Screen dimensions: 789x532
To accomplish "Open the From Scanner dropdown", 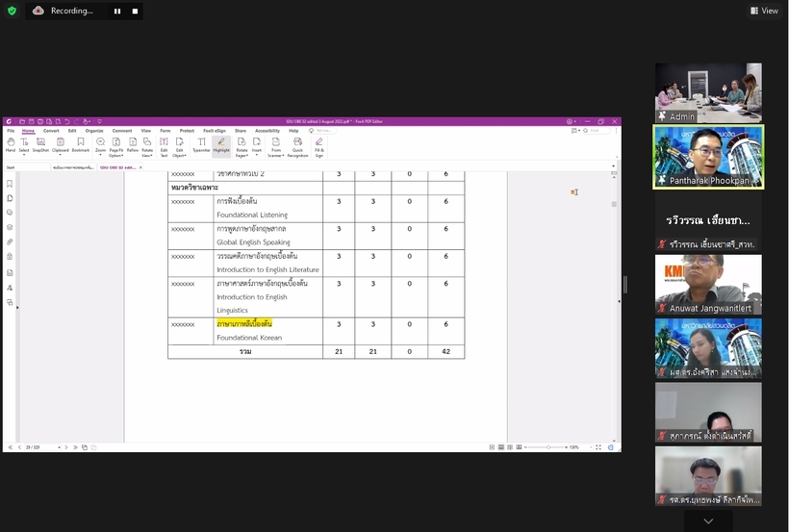I will (x=276, y=147).
